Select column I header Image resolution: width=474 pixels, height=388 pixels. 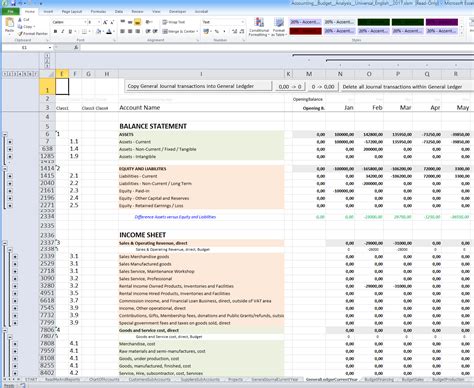pyautogui.click(x=201, y=74)
